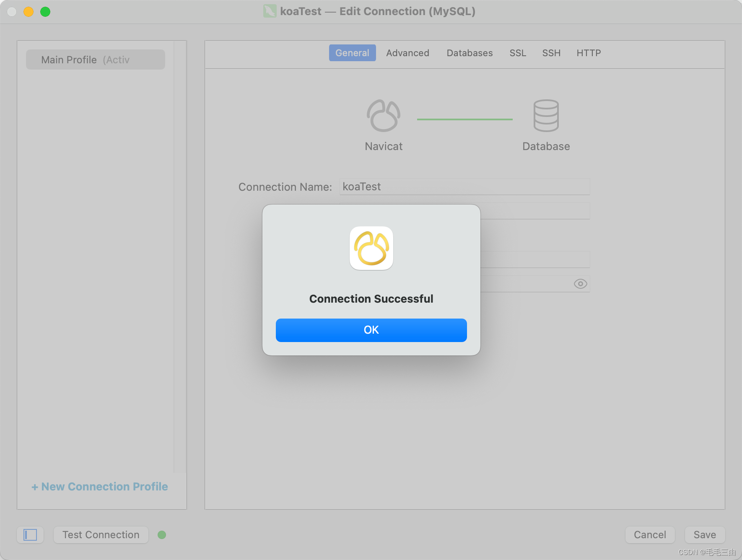Click the Navicat diagram icon
Image resolution: width=742 pixels, height=560 pixels.
tap(384, 116)
